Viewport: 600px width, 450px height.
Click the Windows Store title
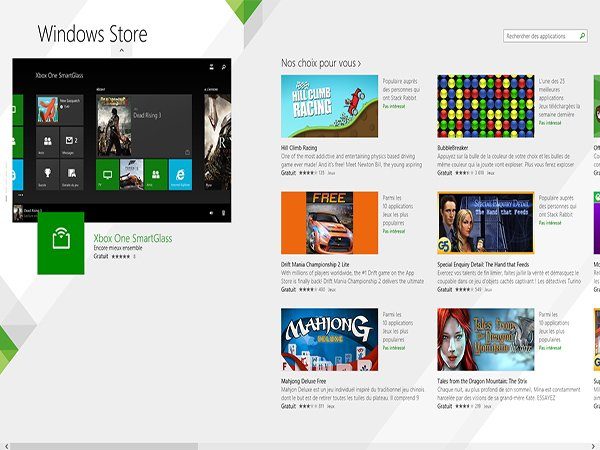coord(92,34)
